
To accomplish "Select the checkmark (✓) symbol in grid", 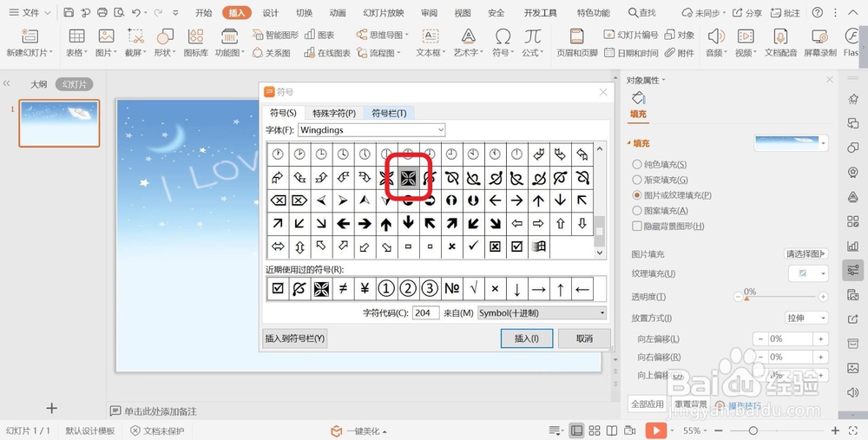I will 473,246.
